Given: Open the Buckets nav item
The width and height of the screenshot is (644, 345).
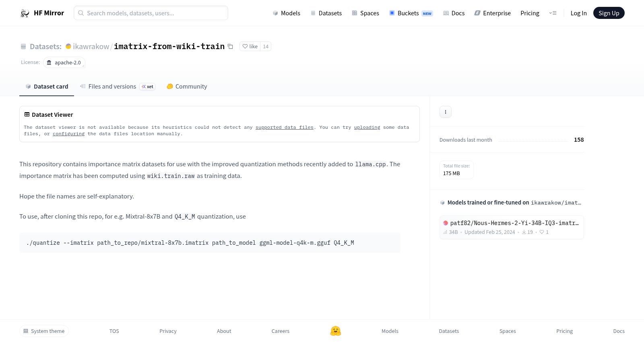Looking at the screenshot, I should 411,13.
